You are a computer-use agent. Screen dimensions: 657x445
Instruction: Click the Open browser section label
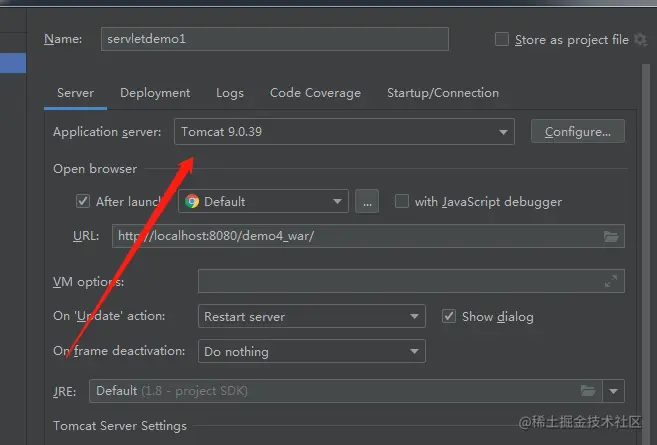tap(95, 168)
